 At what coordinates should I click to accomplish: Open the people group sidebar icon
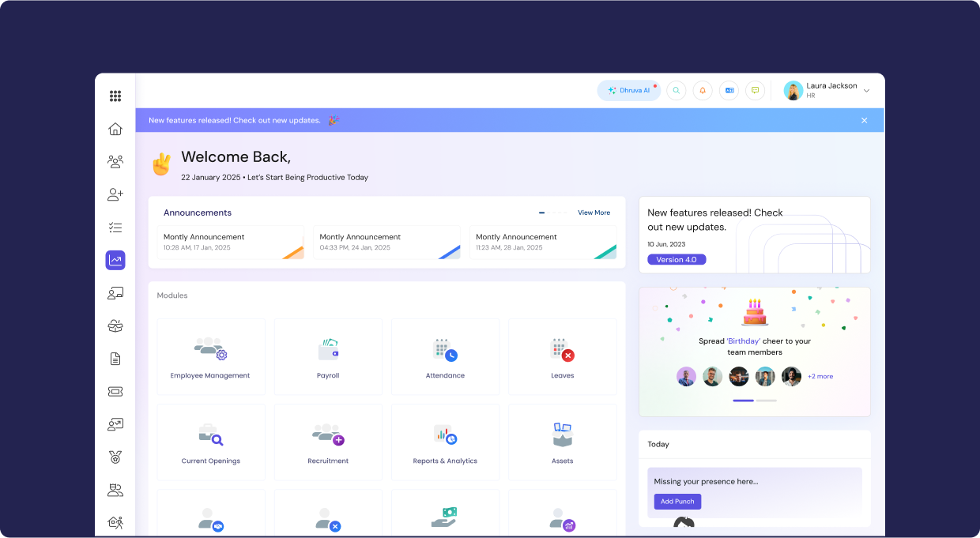(115, 161)
